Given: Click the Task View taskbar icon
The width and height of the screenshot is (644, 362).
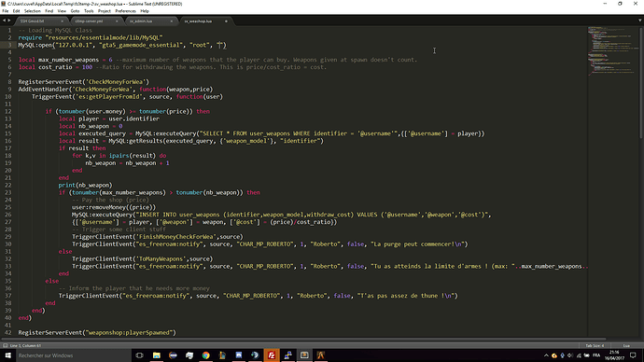Looking at the screenshot, I should (x=139, y=355).
